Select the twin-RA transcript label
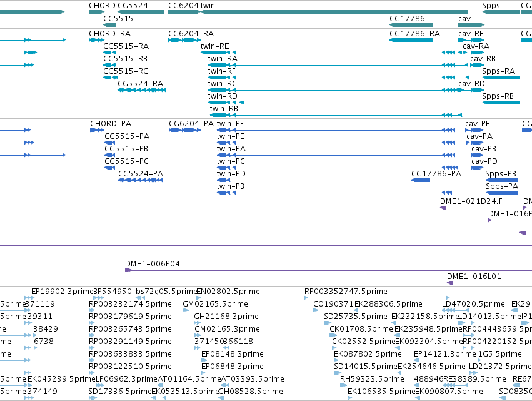 pos(223,59)
